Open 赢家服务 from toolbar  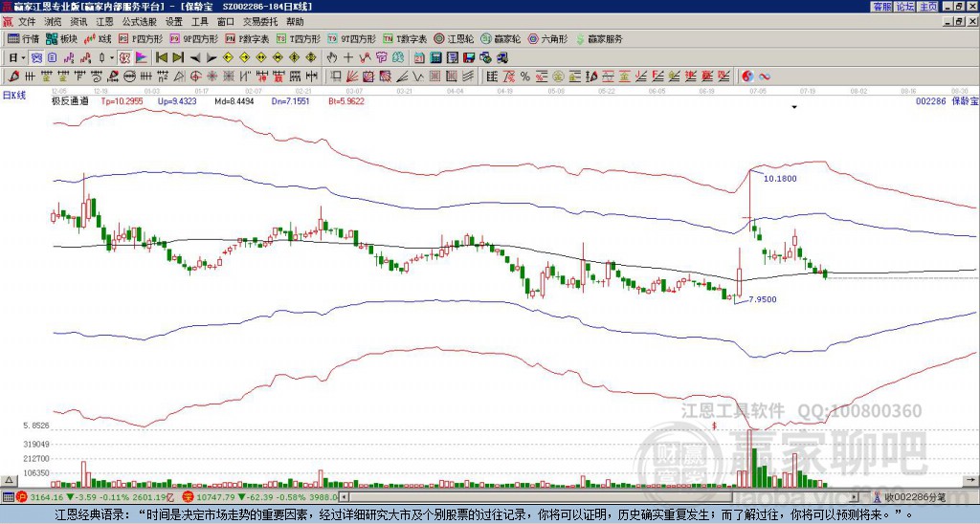pos(599,38)
